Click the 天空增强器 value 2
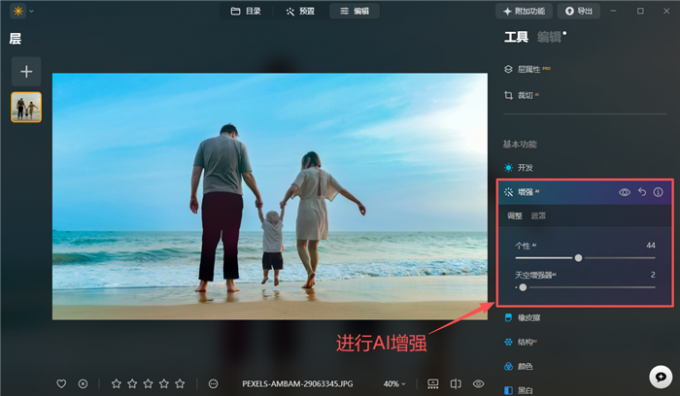This screenshot has width=680, height=396. pos(653,275)
